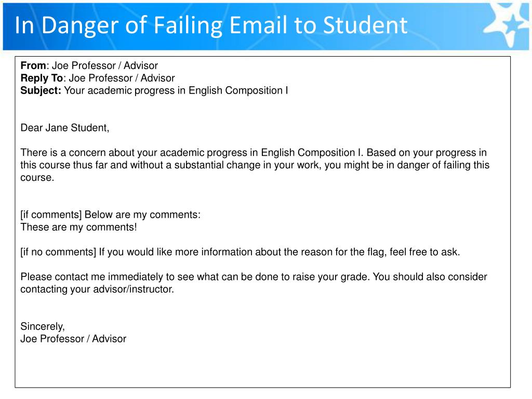Click the 'Subject:' label
532x399 pixels.
(41, 90)
